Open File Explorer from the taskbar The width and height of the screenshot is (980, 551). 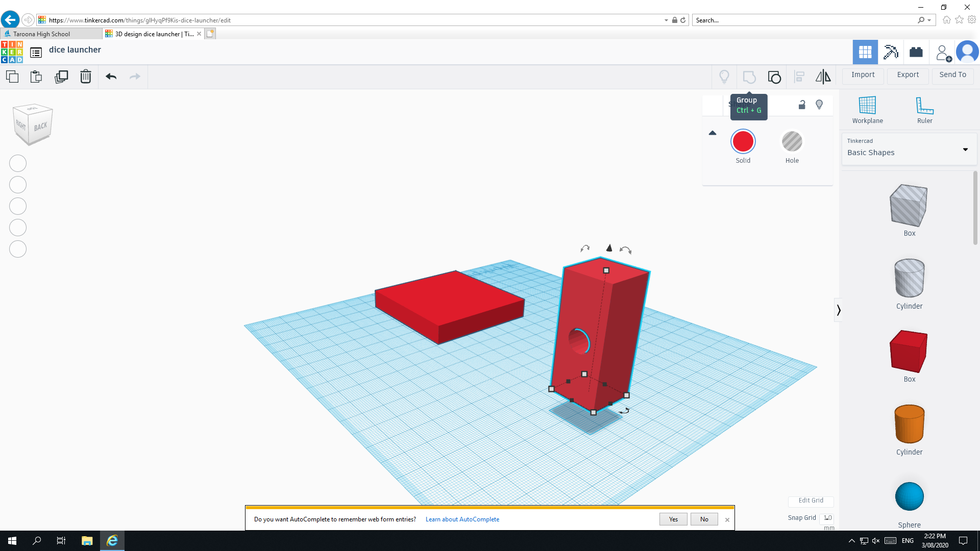[x=87, y=541]
